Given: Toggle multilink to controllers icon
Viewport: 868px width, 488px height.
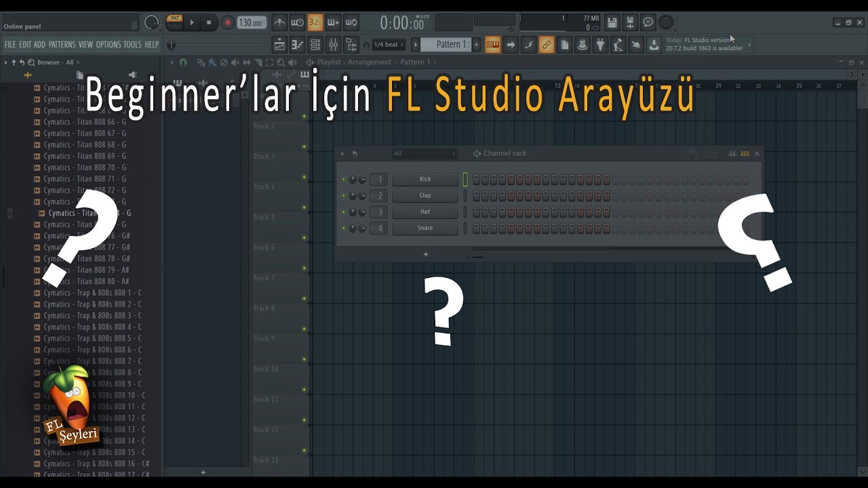Looking at the screenshot, I should pos(547,45).
